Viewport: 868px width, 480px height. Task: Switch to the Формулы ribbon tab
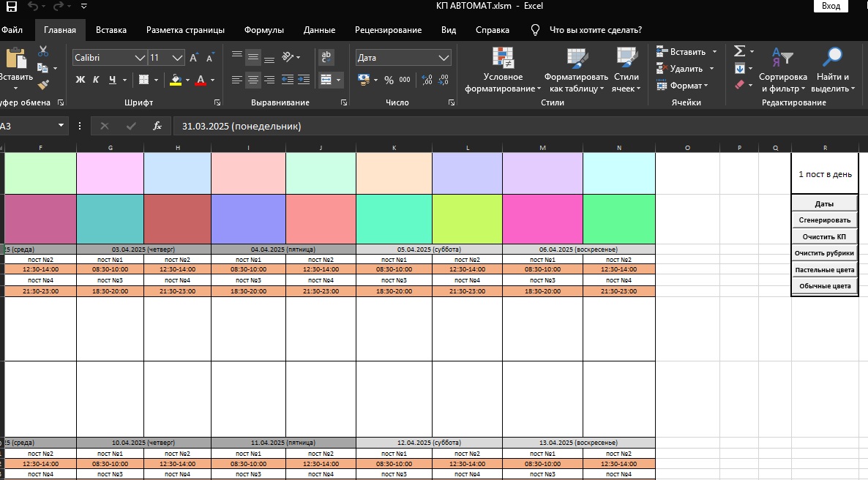point(264,30)
